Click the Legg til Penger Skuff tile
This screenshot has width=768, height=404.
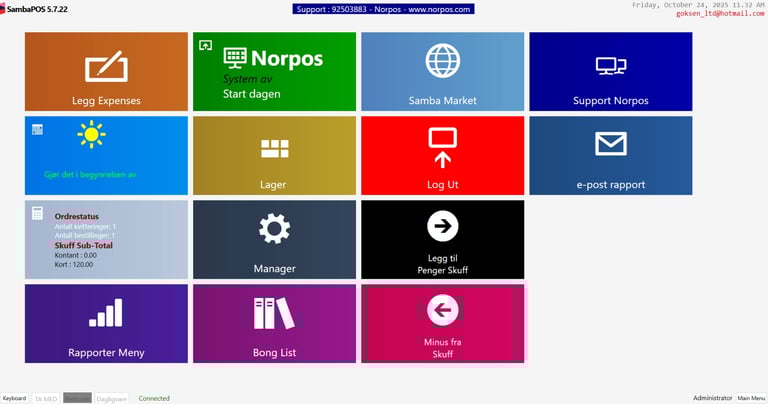443,239
